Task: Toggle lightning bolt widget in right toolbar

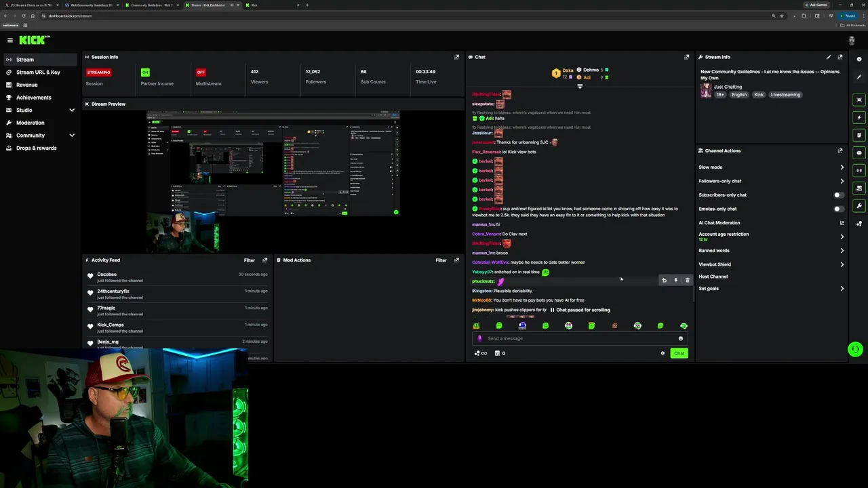Action: tap(859, 117)
